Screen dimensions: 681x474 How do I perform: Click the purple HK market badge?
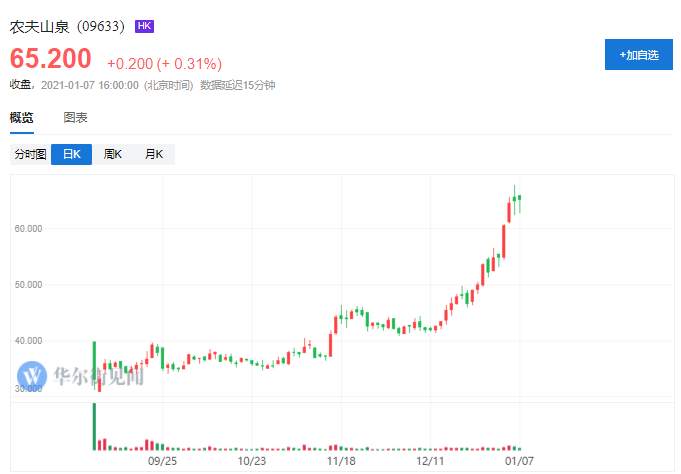[144, 26]
